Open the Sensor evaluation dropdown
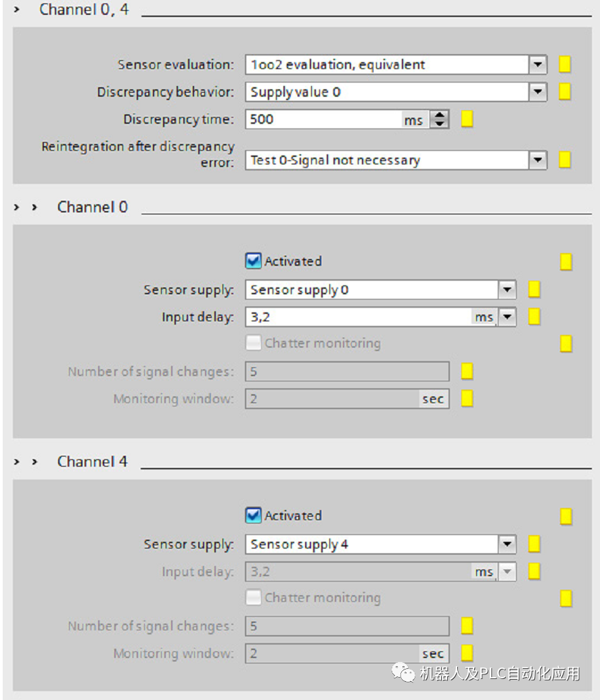 point(538,65)
